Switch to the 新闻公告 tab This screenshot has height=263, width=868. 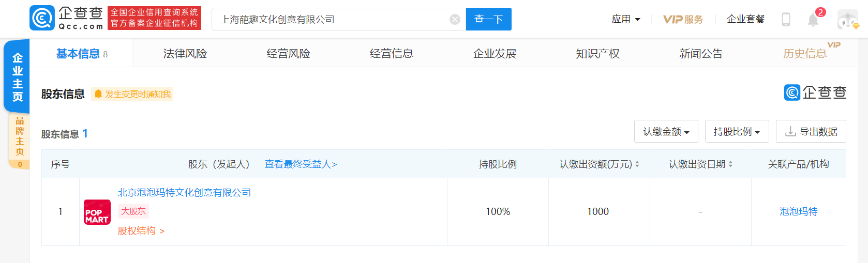(x=701, y=54)
